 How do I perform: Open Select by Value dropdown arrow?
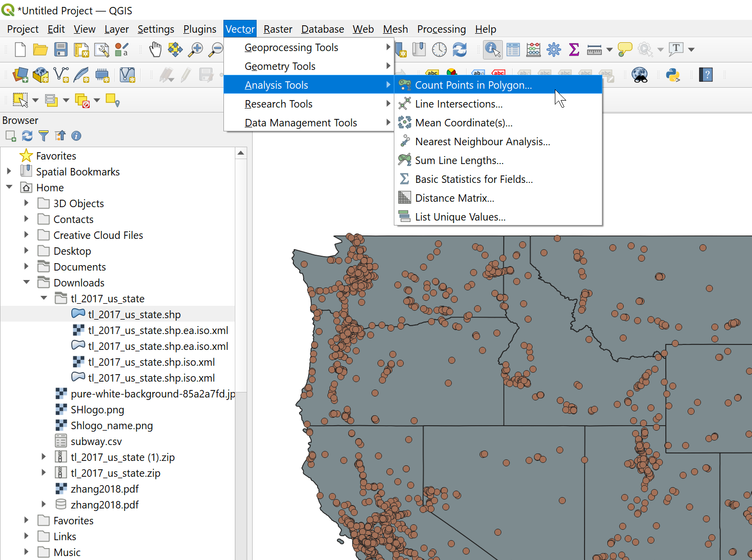point(66,100)
